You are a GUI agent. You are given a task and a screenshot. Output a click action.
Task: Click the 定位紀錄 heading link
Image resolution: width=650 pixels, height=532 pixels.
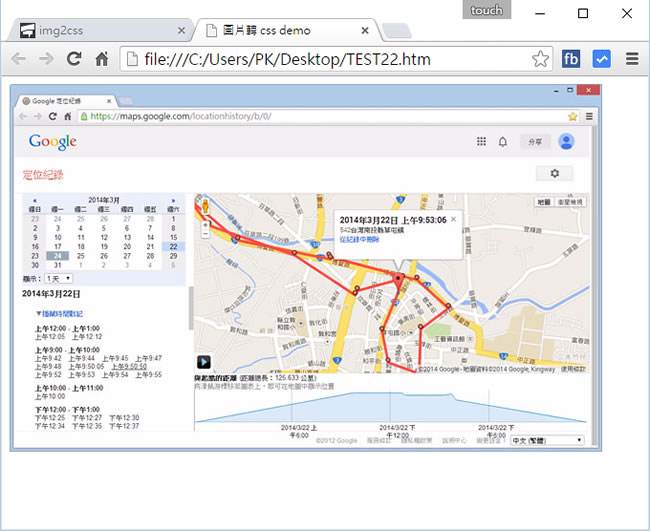[43, 175]
